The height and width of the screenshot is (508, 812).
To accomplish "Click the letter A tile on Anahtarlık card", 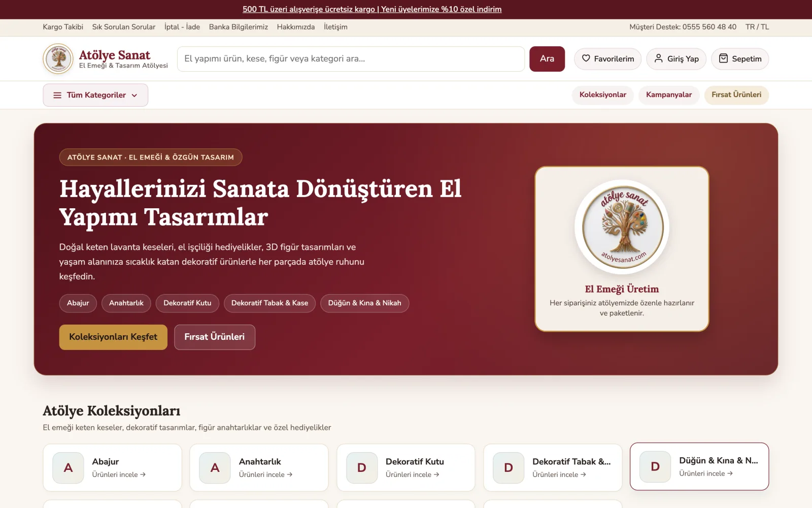I will click(215, 468).
